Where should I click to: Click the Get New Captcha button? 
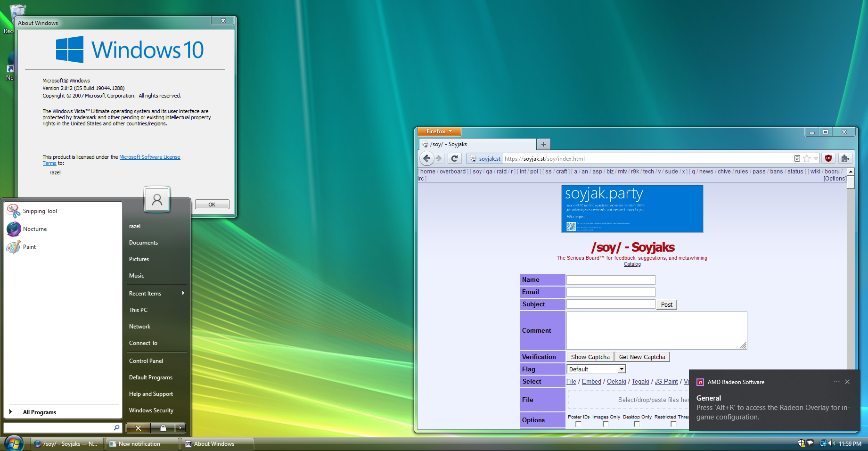point(642,357)
